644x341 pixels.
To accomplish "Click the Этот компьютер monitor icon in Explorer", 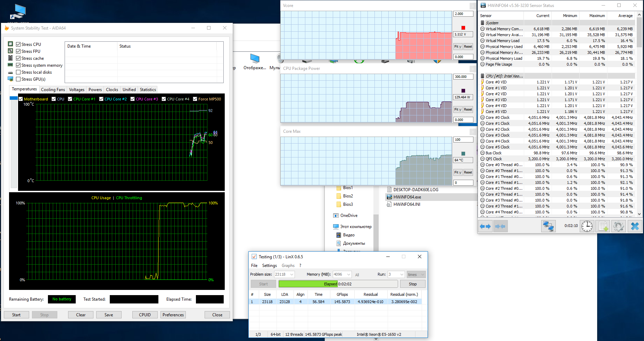I will [336, 227].
